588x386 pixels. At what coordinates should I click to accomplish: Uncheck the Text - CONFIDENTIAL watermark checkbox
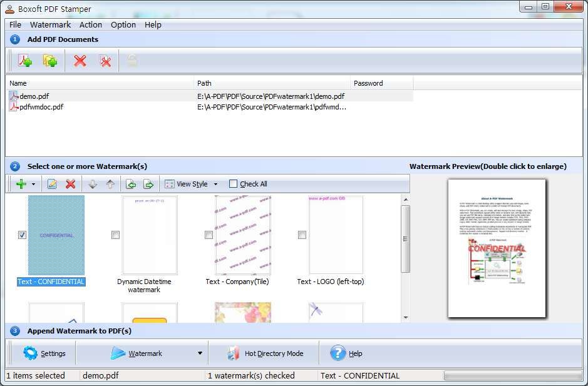tap(22, 235)
